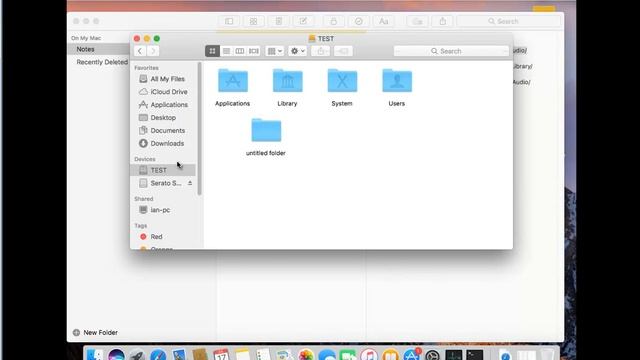
Task: Click lock note icon in Notes toolbar
Action: [x=333, y=21]
